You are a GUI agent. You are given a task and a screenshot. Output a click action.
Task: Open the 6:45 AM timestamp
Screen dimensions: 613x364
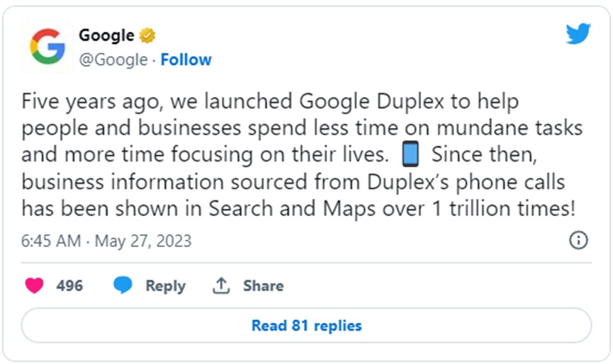pos(51,241)
